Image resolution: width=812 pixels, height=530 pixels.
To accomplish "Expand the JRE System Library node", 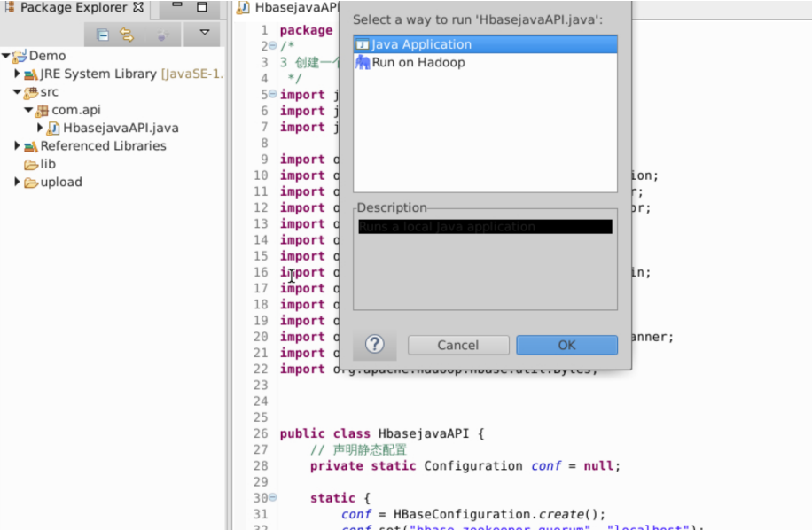I will [17, 74].
